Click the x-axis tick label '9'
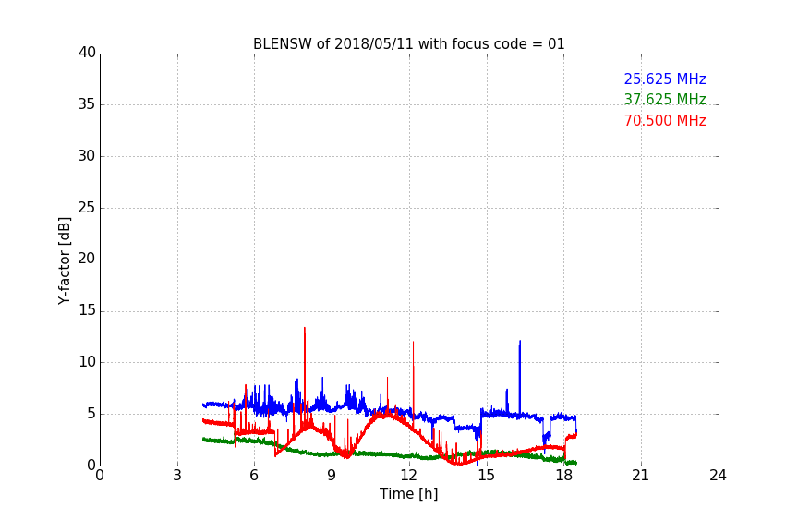798x532 pixels. [332, 476]
